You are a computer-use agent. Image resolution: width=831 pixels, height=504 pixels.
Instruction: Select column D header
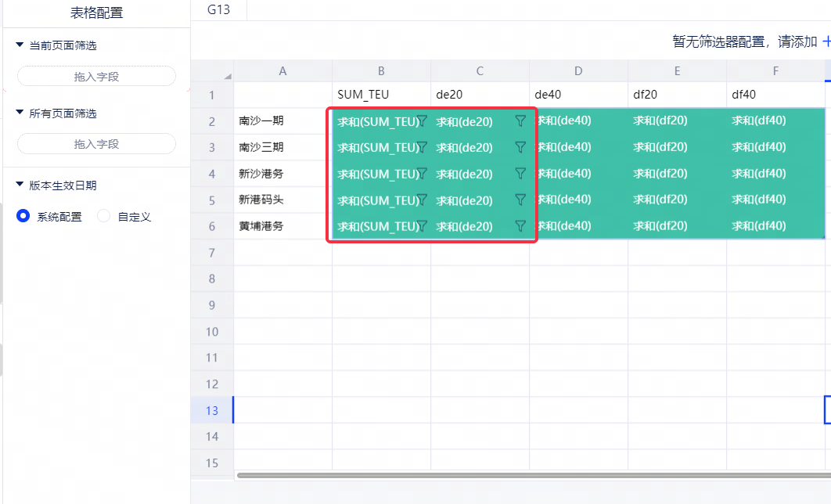[578, 71]
